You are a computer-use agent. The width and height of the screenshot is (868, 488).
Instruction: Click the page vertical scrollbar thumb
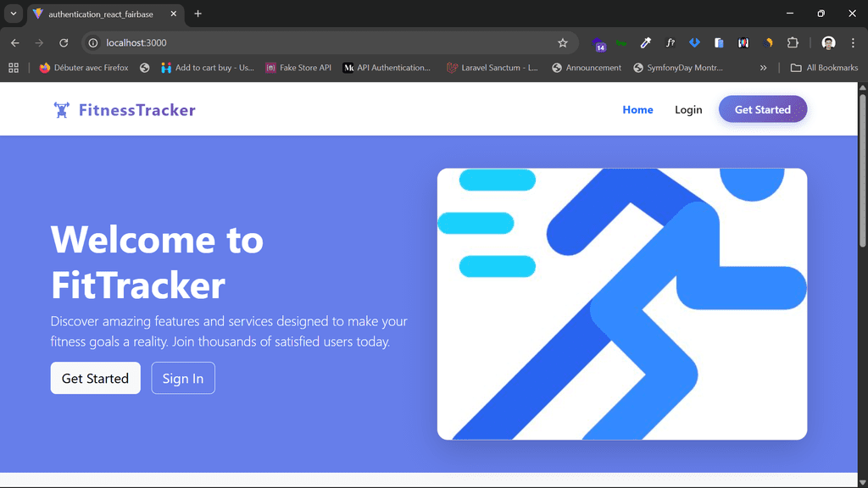(x=862, y=169)
